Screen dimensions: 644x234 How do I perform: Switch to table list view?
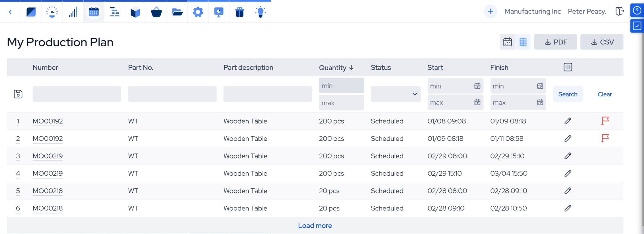pyautogui.click(x=523, y=42)
